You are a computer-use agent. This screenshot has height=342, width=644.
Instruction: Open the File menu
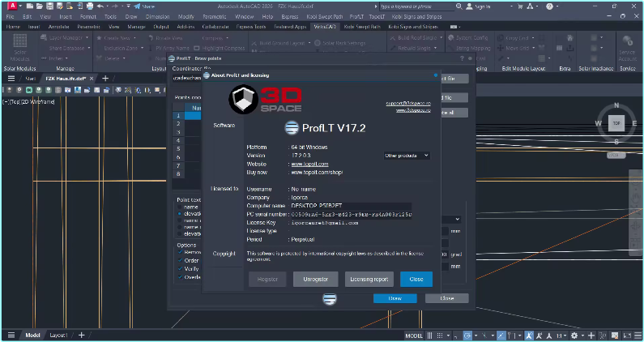point(11,17)
